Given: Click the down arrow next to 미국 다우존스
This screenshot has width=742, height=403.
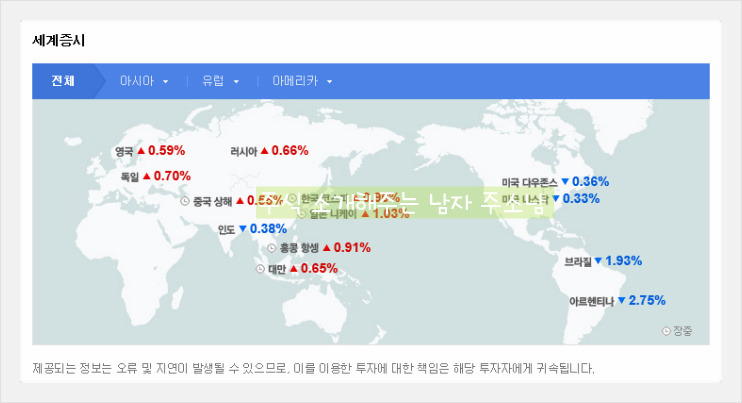Looking at the screenshot, I should pyautogui.click(x=565, y=182).
